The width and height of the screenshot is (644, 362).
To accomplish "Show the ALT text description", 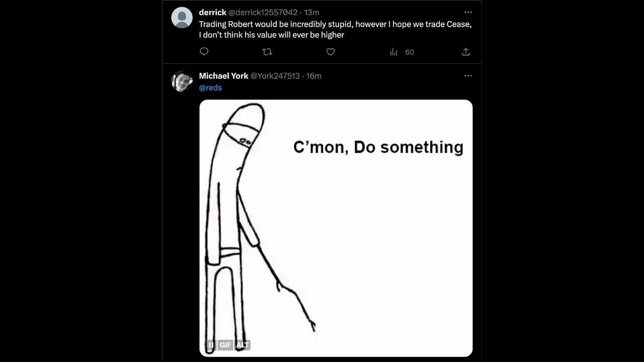I will coord(242,345).
